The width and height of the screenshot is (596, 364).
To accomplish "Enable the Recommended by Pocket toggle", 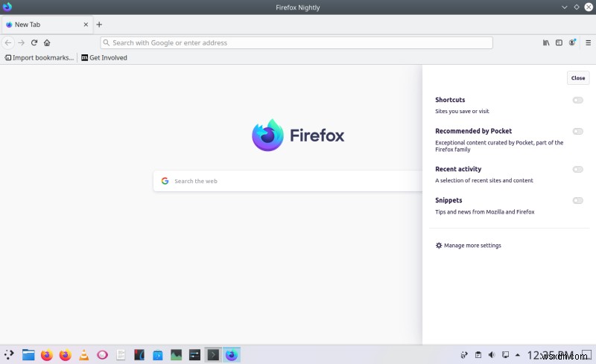I will tap(578, 131).
